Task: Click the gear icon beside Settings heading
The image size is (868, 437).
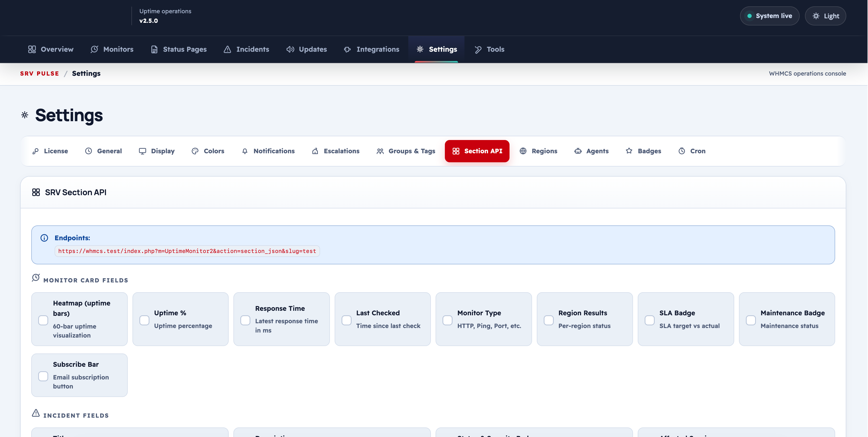Action: pos(25,115)
